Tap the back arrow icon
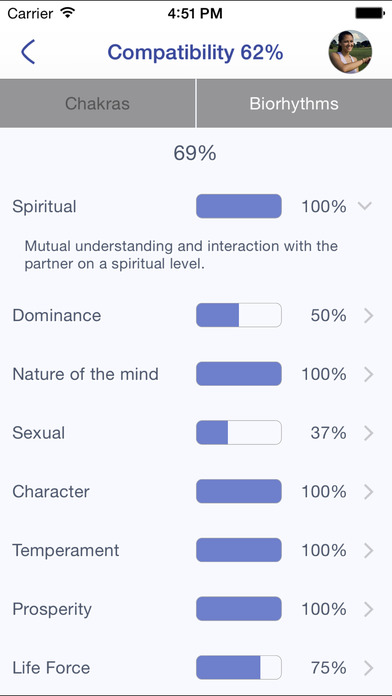Image resolution: width=392 pixels, height=696 pixels. (28, 52)
